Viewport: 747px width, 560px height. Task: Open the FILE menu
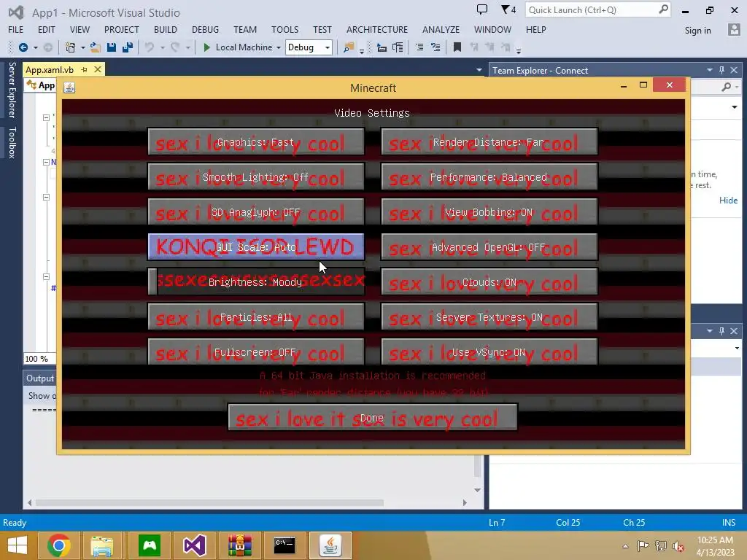[x=16, y=29]
